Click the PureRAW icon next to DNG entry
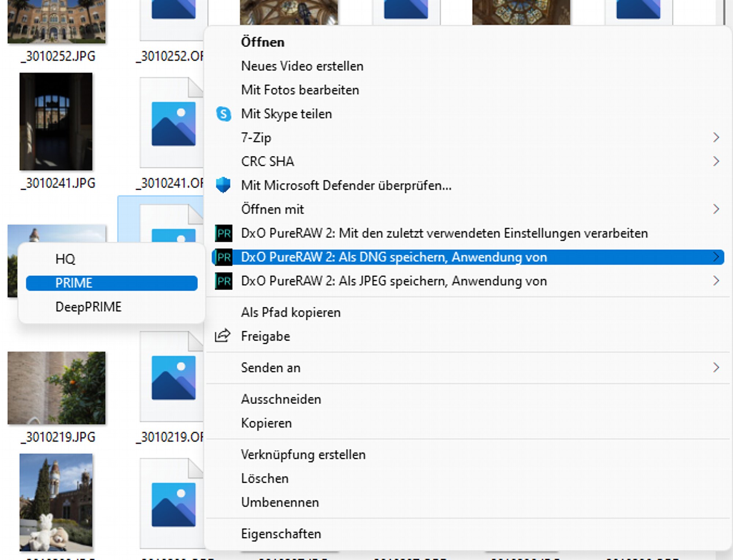The width and height of the screenshot is (733, 560). pyautogui.click(x=224, y=257)
